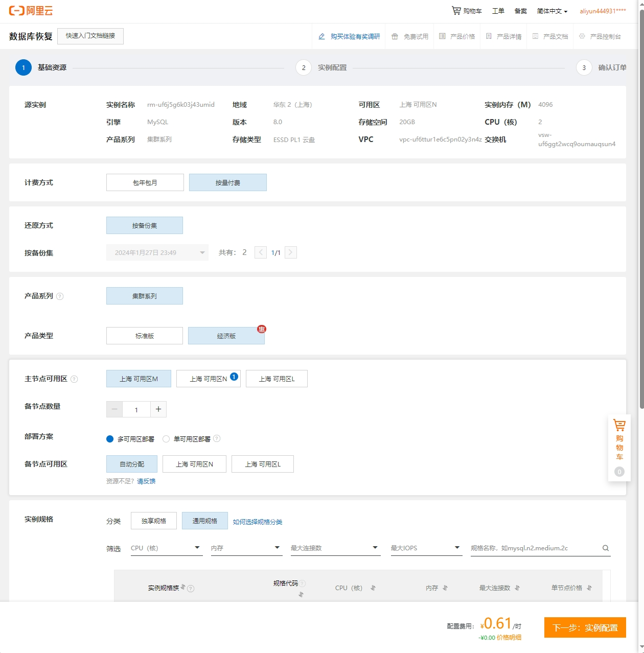Select 单可用区部署 radio option
The image size is (644, 653).
point(166,439)
